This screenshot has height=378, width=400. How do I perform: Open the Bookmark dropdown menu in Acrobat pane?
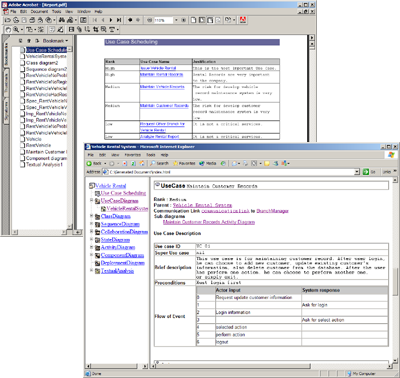[x=55, y=41]
